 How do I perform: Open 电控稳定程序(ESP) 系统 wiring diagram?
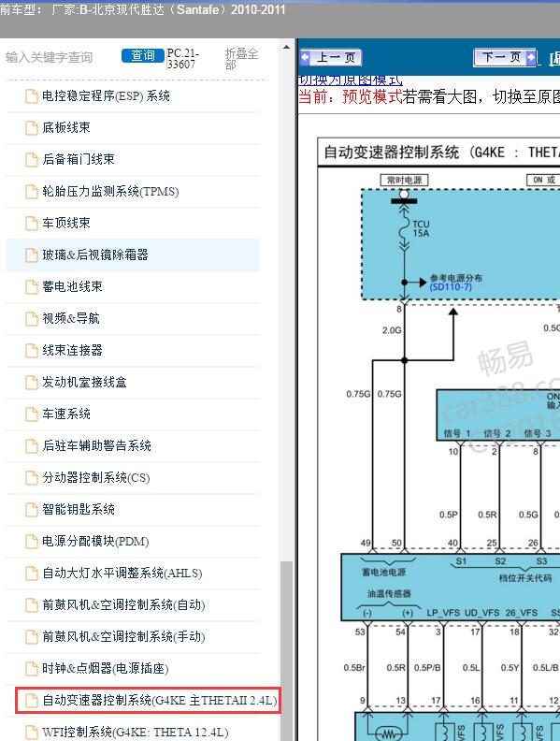coord(107,96)
